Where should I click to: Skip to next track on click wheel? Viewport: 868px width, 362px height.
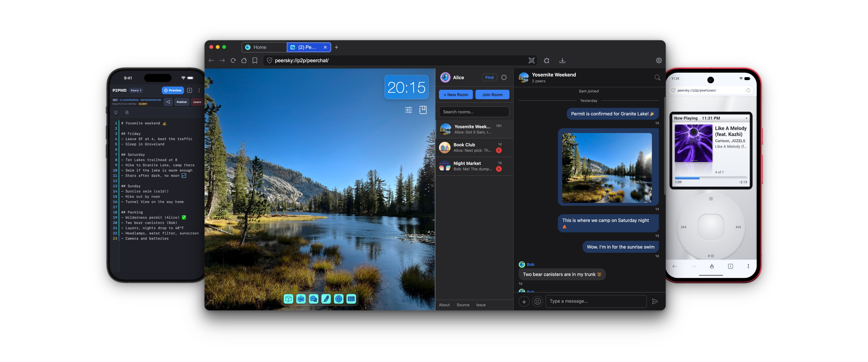point(738,227)
